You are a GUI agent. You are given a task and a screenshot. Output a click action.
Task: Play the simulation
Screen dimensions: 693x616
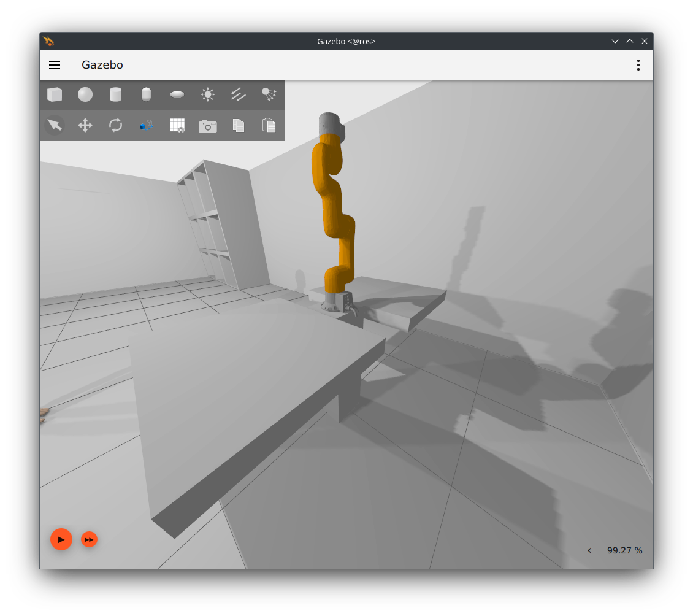coord(61,539)
